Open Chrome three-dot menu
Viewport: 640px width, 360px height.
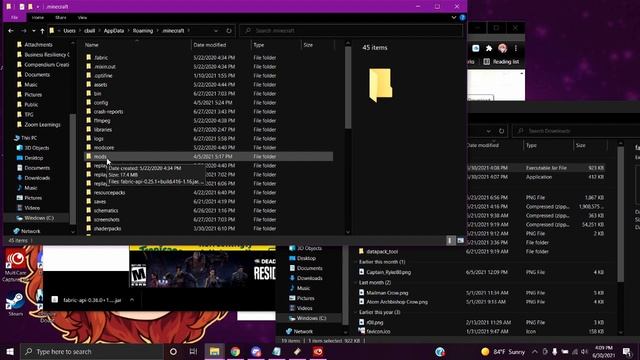(516, 48)
